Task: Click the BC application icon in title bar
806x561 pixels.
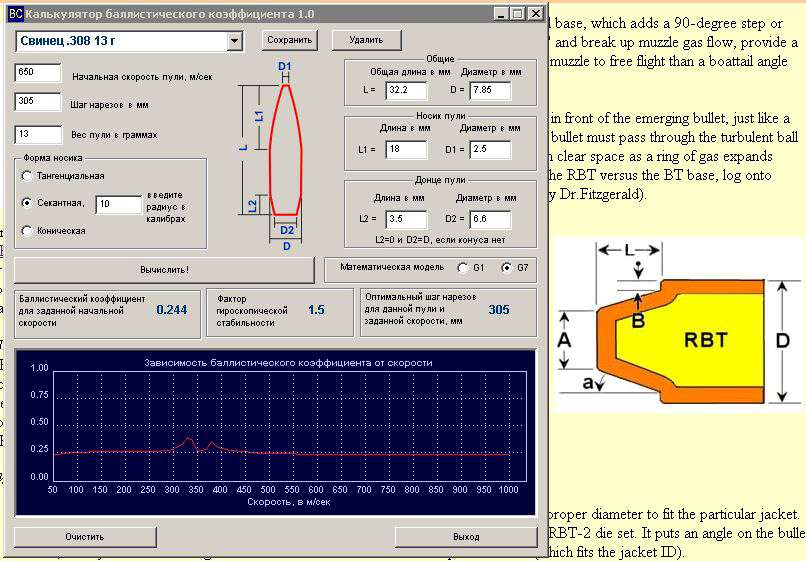Action: click(13, 13)
